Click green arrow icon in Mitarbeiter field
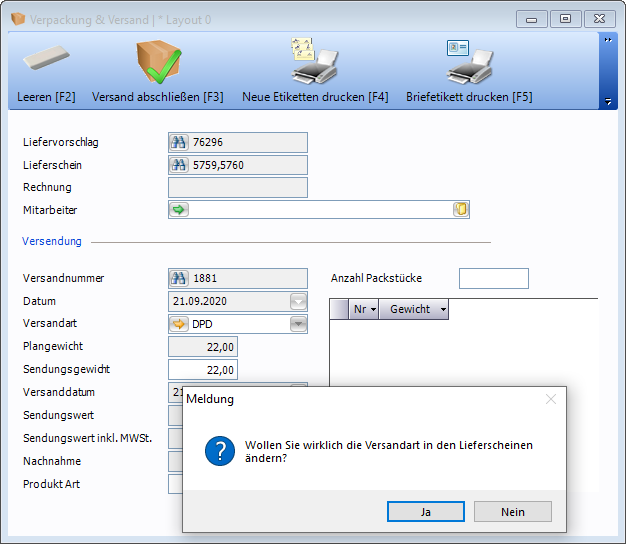Viewport: 626px width, 544px height. pos(180,210)
